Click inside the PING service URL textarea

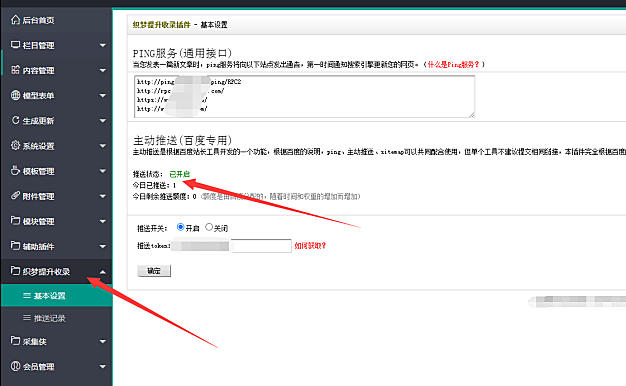pyautogui.click(x=305, y=96)
